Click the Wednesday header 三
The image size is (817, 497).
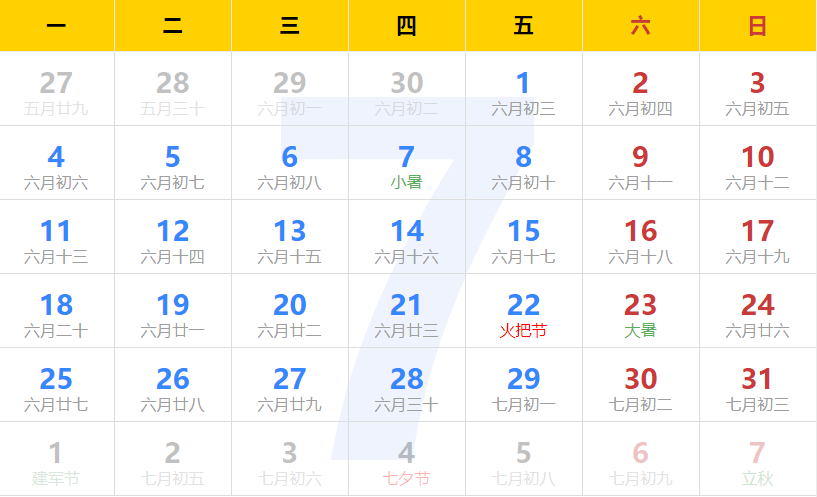click(290, 26)
